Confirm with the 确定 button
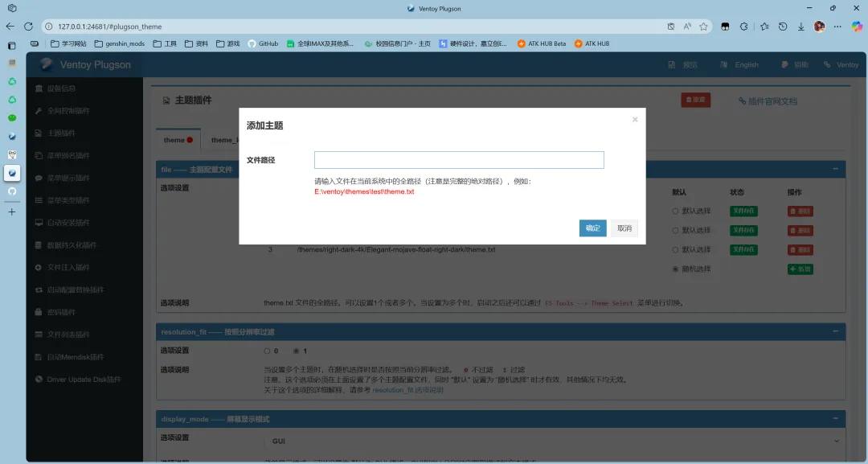This screenshot has height=464, width=868. tap(592, 228)
